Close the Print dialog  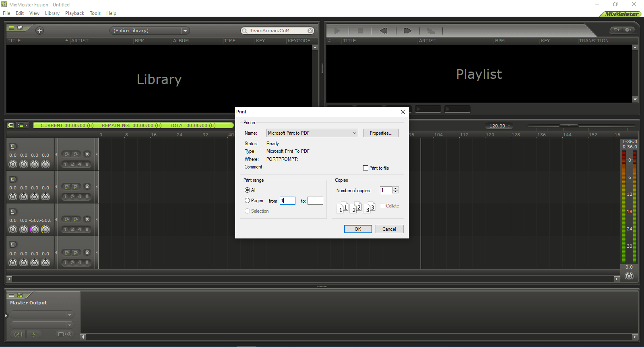pyautogui.click(x=403, y=112)
